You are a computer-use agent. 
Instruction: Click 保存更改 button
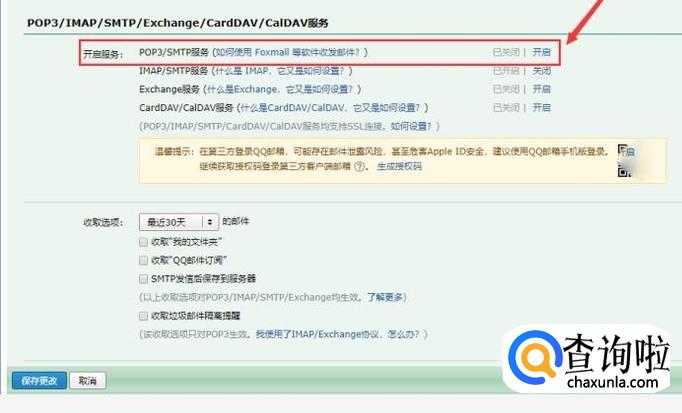click(40, 381)
